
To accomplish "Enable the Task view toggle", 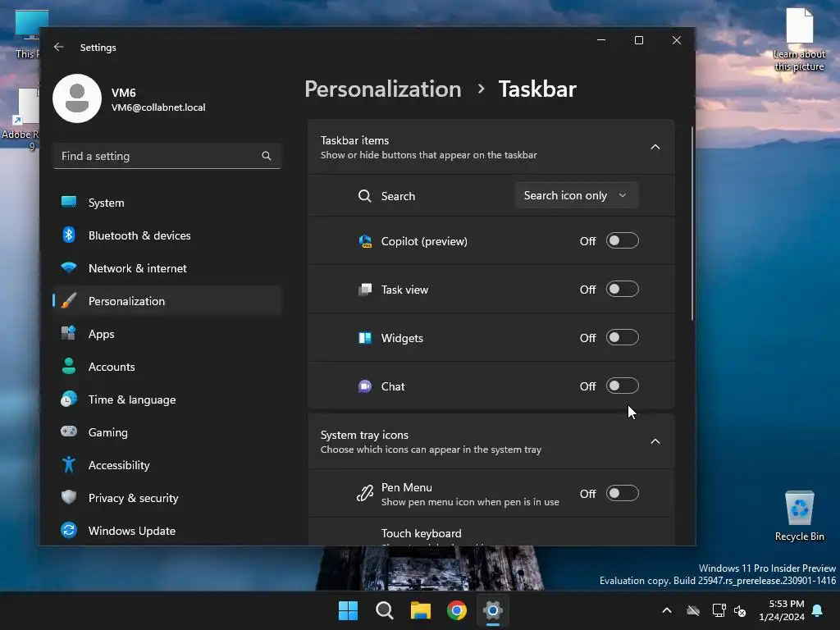I will [622, 290].
